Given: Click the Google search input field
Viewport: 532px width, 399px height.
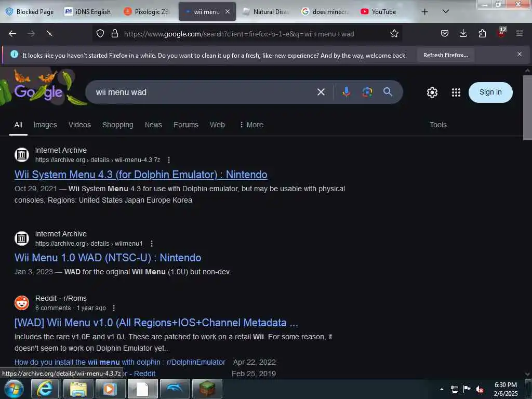Looking at the screenshot, I should click(x=204, y=92).
